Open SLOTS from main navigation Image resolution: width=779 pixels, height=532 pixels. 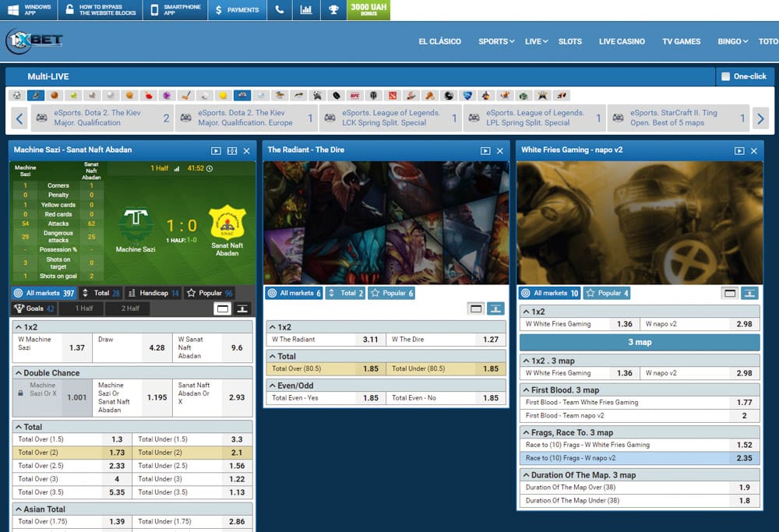click(570, 41)
